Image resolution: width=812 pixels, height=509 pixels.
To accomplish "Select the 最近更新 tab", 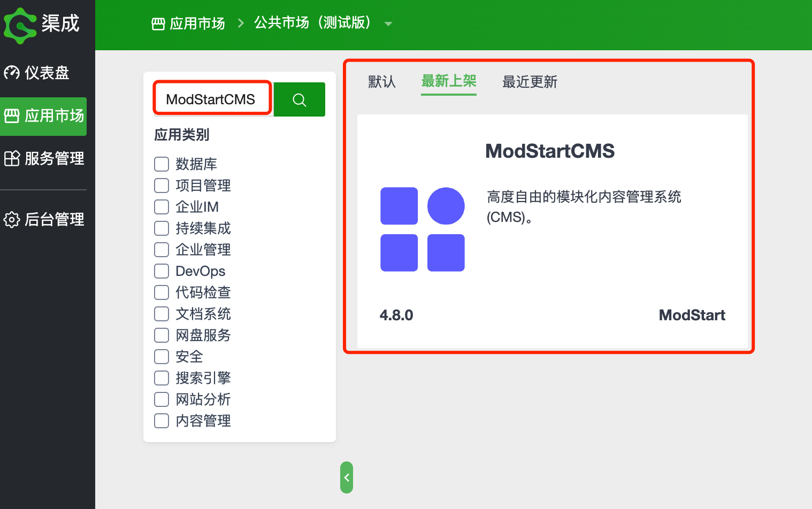I will [x=530, y=82].
